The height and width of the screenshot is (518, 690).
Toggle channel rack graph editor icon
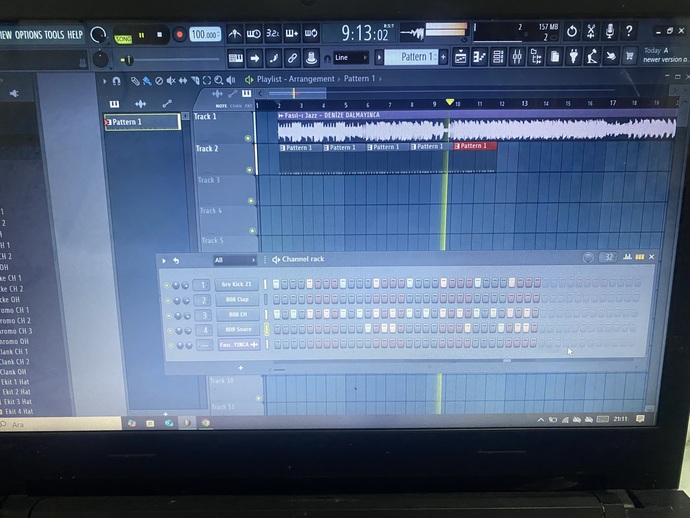click(x=628, y=257)
